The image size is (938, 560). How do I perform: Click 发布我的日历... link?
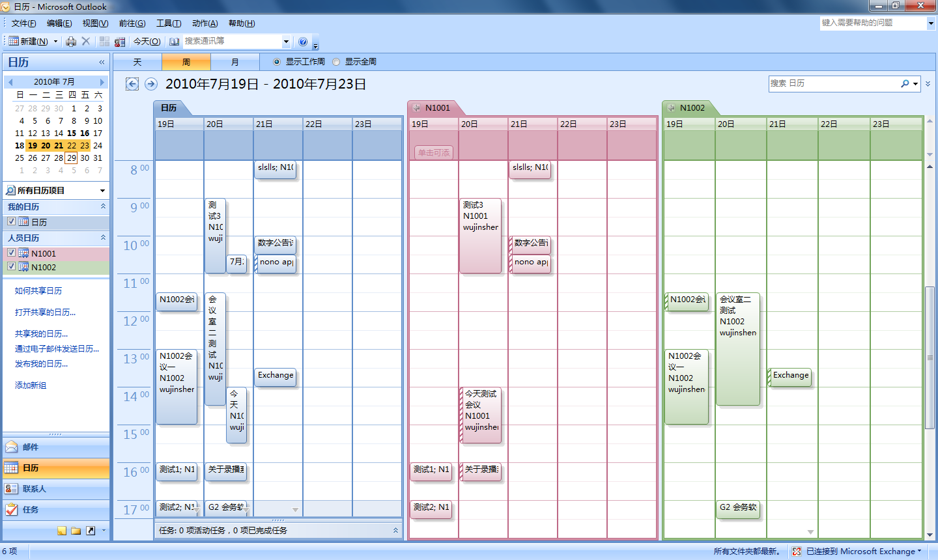click(x=41, y=364)
